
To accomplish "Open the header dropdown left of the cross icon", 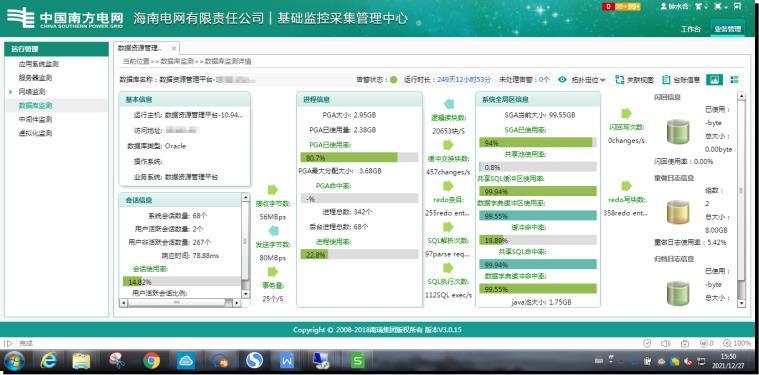I will click(x=701, y=6).
